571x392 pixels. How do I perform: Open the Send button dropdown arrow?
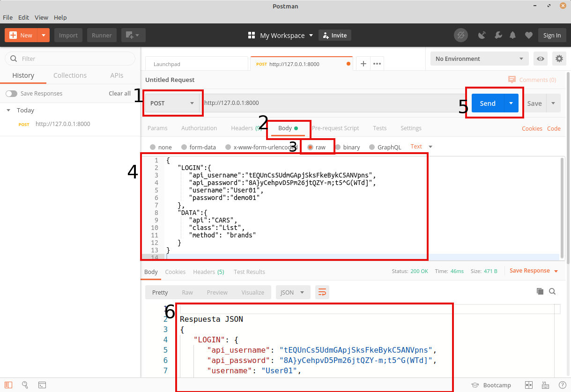511,103
